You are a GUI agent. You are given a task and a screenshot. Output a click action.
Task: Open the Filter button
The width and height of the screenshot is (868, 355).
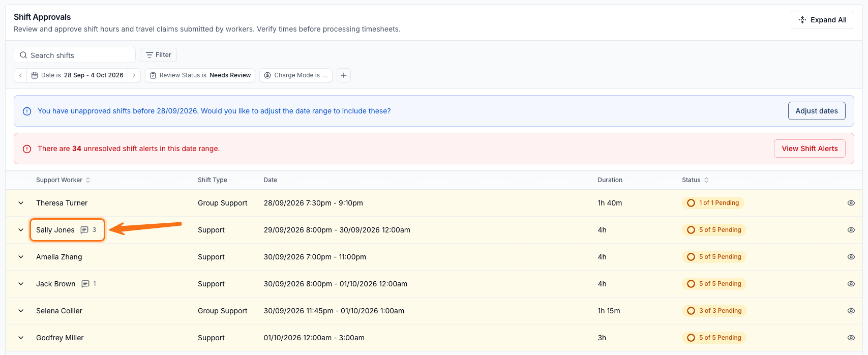click(x=158, y=55)
